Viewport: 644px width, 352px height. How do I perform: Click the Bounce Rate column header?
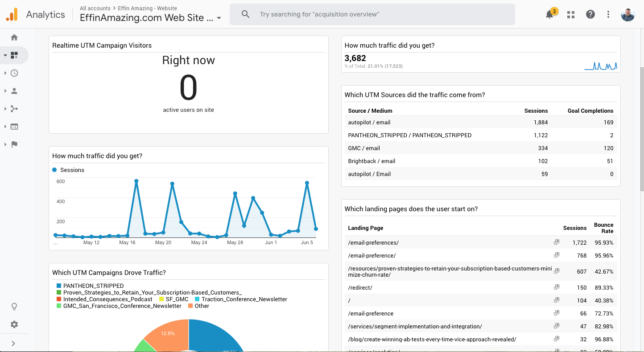pos(604,228)
